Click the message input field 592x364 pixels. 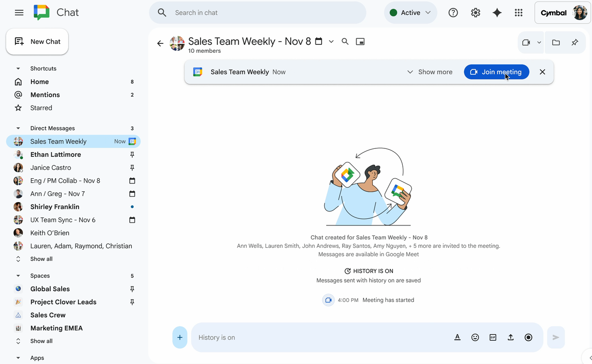click(322, 337)
